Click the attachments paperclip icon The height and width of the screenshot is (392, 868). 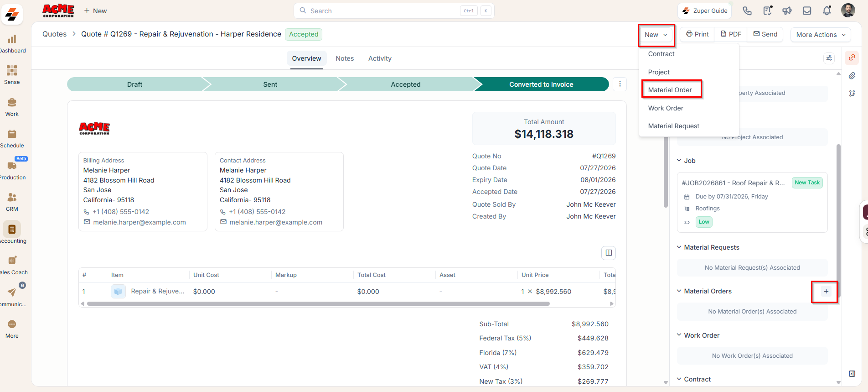[x=852, y=76]
